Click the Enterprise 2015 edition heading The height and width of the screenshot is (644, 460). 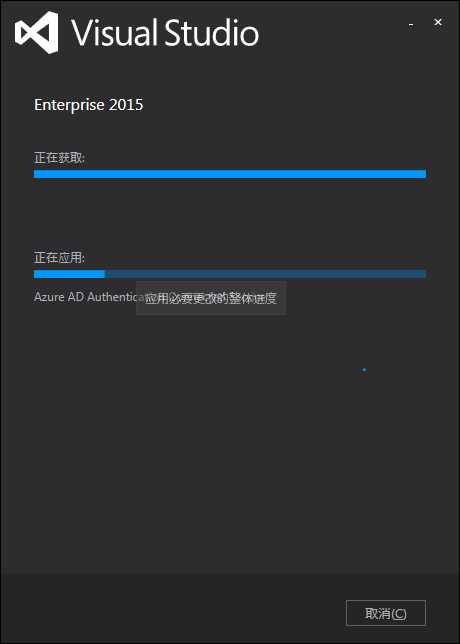[x=89, y=105]
